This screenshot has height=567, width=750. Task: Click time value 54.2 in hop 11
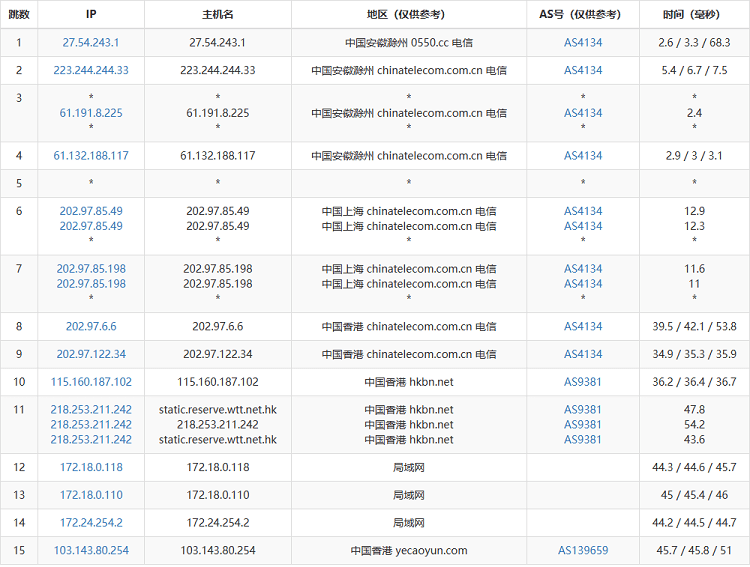coord(694,424)
